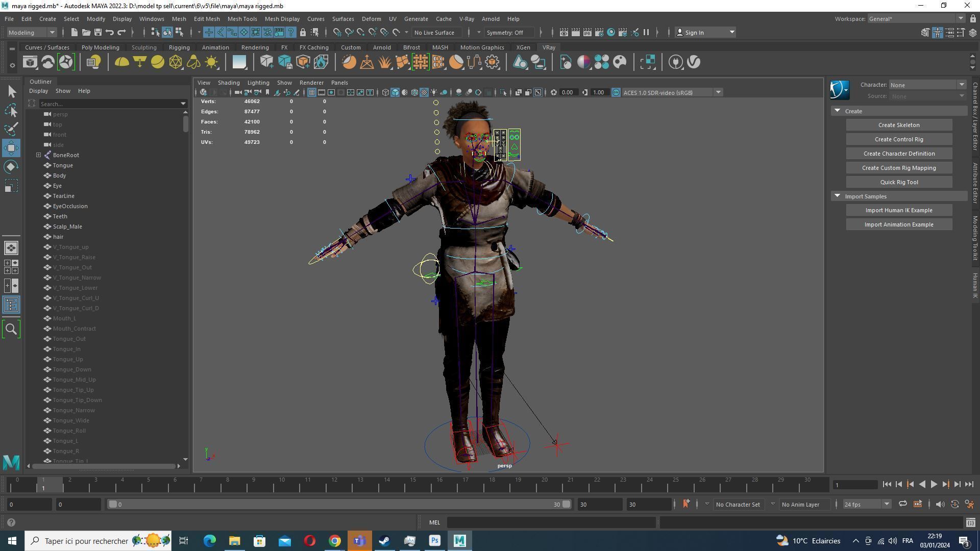Toggle the viewport grid display
Image resolution: width=980 pixels, height=551 pixels.
coord(311,92)
